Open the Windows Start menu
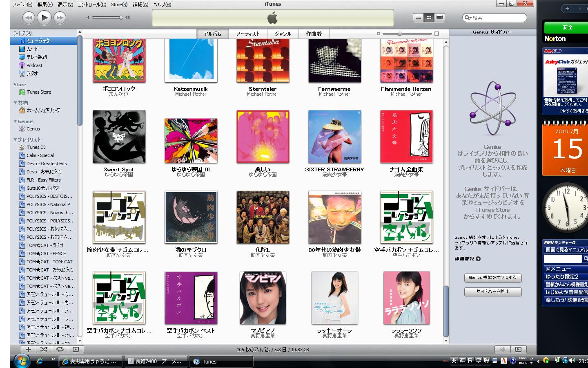Screen dimensions: 588x368 21,361
